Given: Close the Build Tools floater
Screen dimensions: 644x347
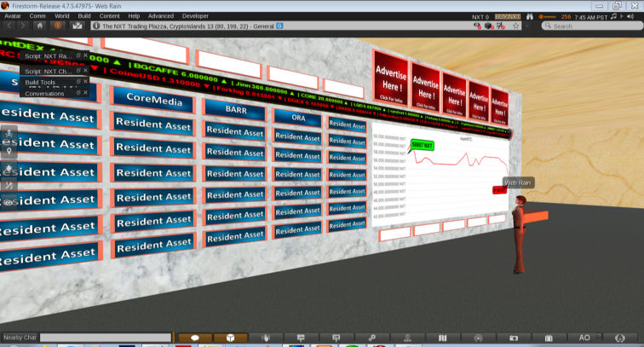Looking at the screenshot, I should pyautogui.click(x=85, y=81).
